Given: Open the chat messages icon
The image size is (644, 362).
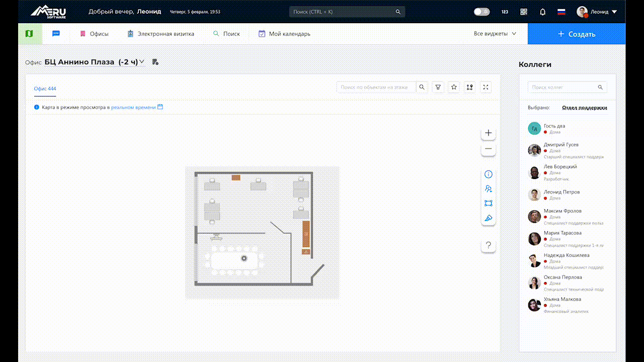Looking at the screenshot, I should 56,34.
